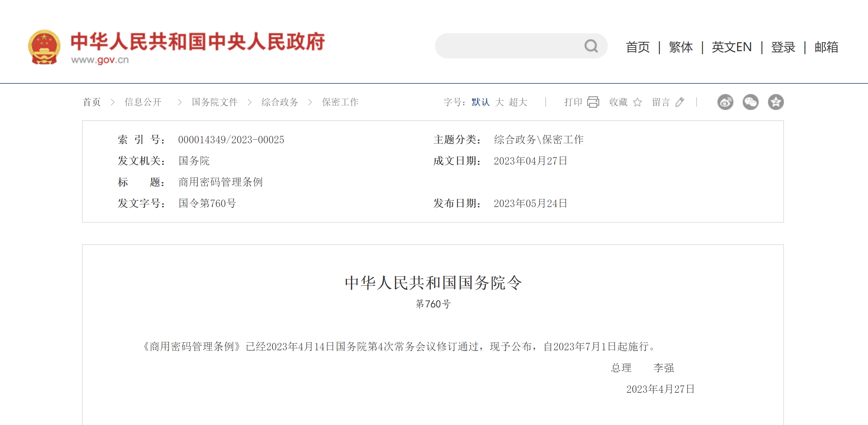Image resolution: width=868 pixels, height=425 pixels.
Task: Click title value 商用密码管理条例
Action: tap(220, 182)
